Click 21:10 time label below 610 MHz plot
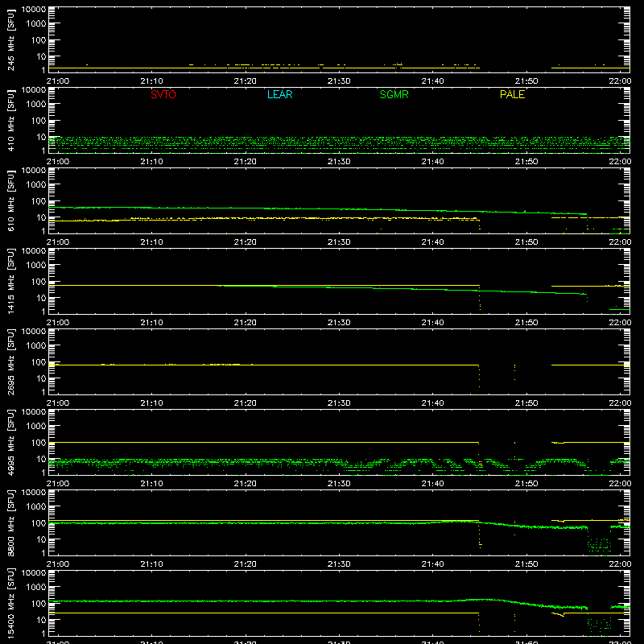644x644 pixels. click(151, 242)
